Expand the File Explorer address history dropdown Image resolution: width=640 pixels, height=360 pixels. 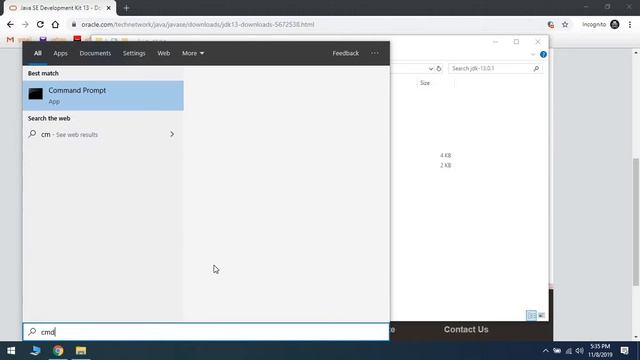[431, 69]
